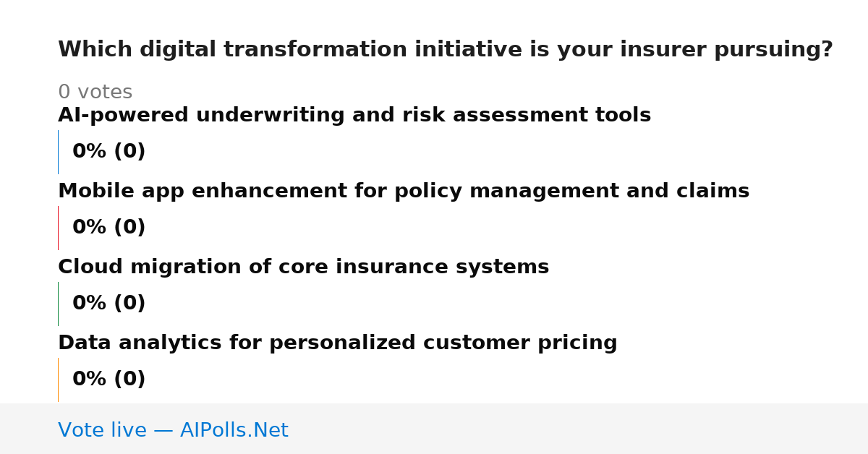Select Data analytics for personalized pricing

[x=338, y=343]
